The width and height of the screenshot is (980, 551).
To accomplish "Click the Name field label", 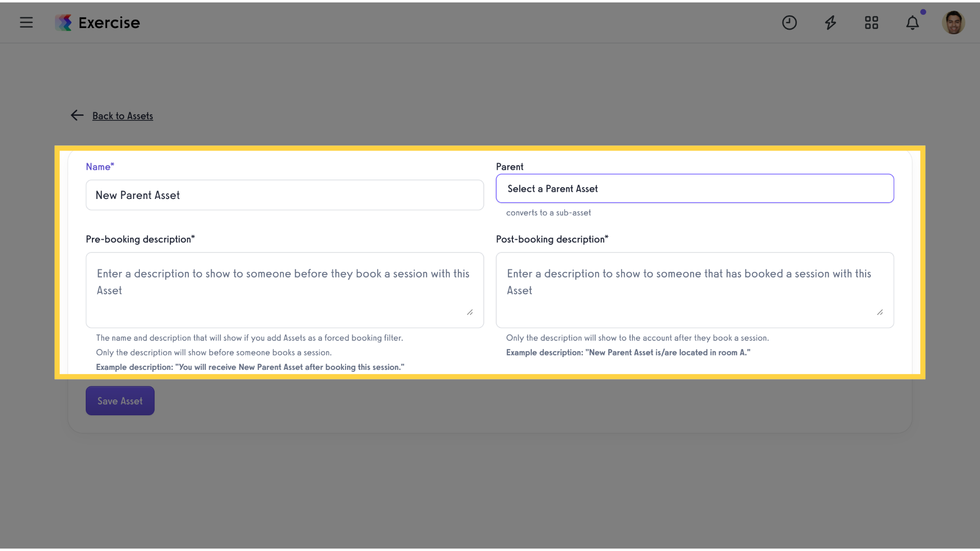I will [100, 167].
